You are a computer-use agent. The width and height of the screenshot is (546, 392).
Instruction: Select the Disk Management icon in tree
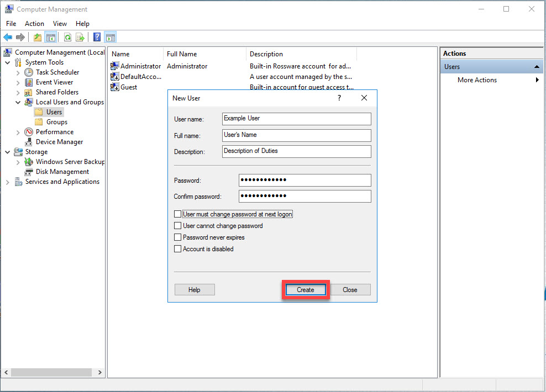(29, 172)
